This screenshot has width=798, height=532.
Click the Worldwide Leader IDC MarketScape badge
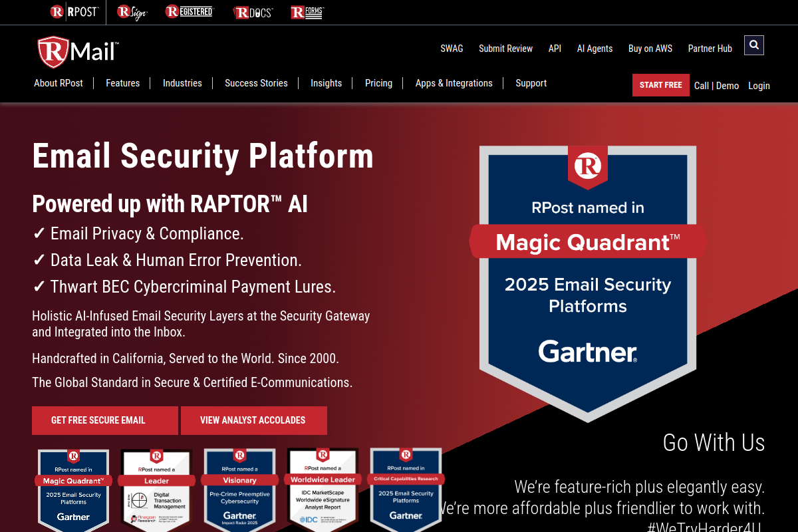(323, 491)
